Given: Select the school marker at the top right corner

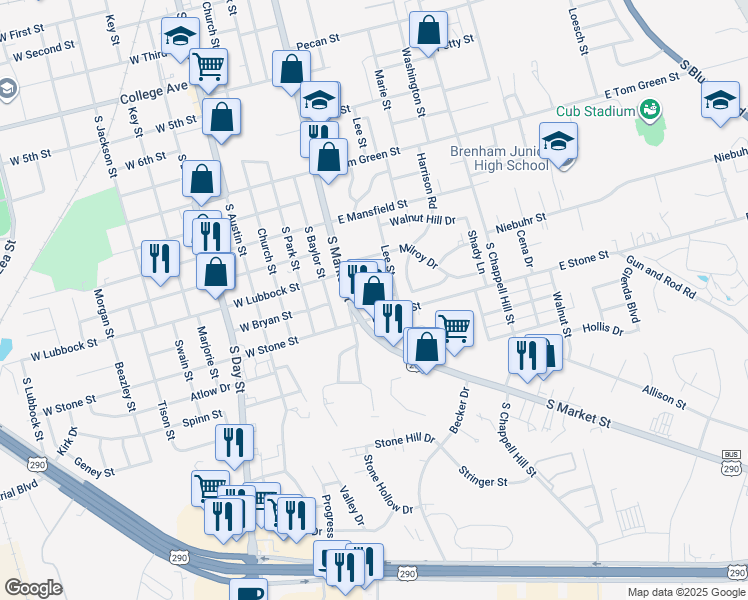Looking at the screenshot, I should click(x=720, y=101).
